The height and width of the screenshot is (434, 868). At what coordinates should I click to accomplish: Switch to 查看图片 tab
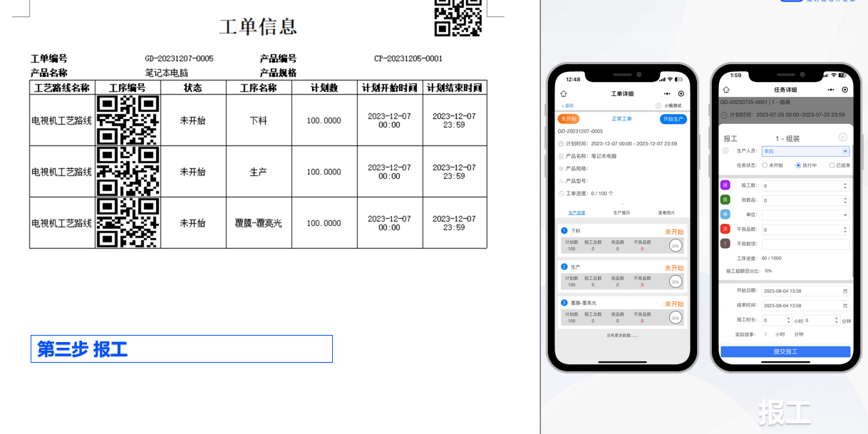coord(666,212)
